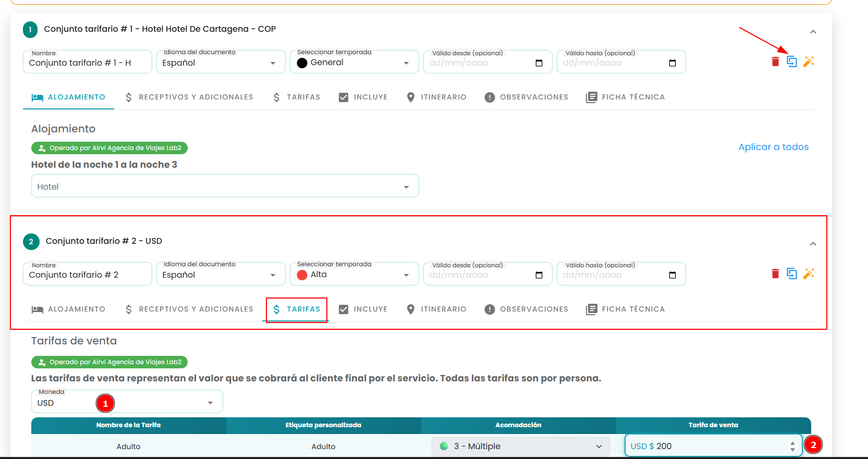Expand the Hotel accommodation selector

point(225,186)
